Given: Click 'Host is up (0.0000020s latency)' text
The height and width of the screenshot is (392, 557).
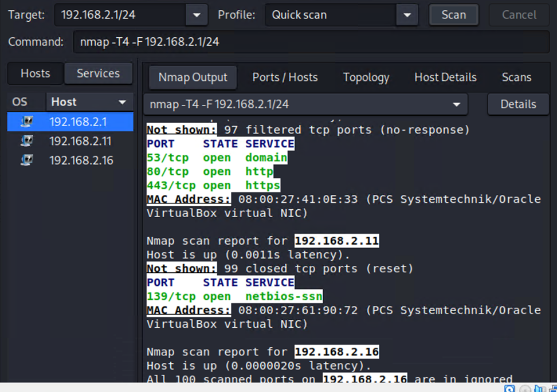Looking at the screenshot, I should click(x=259, y=365).
